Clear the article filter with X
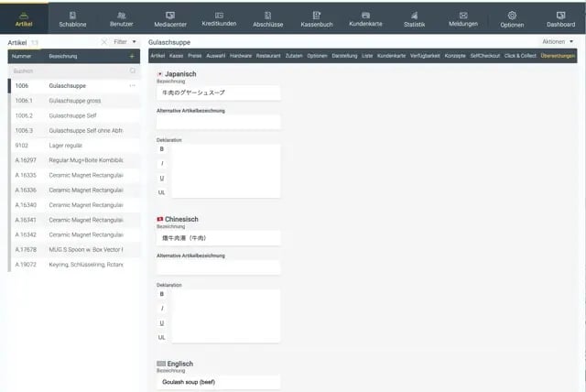586x392 pixels. (x=103, y=42)
